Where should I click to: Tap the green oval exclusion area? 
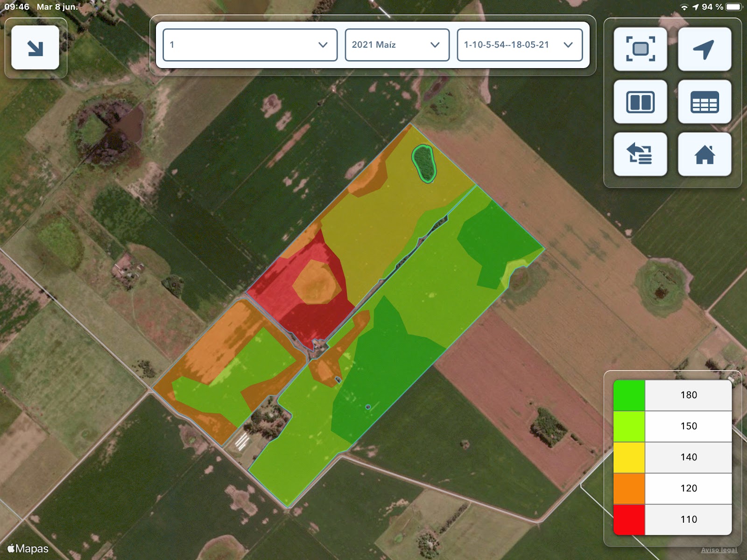coord(424,163)
